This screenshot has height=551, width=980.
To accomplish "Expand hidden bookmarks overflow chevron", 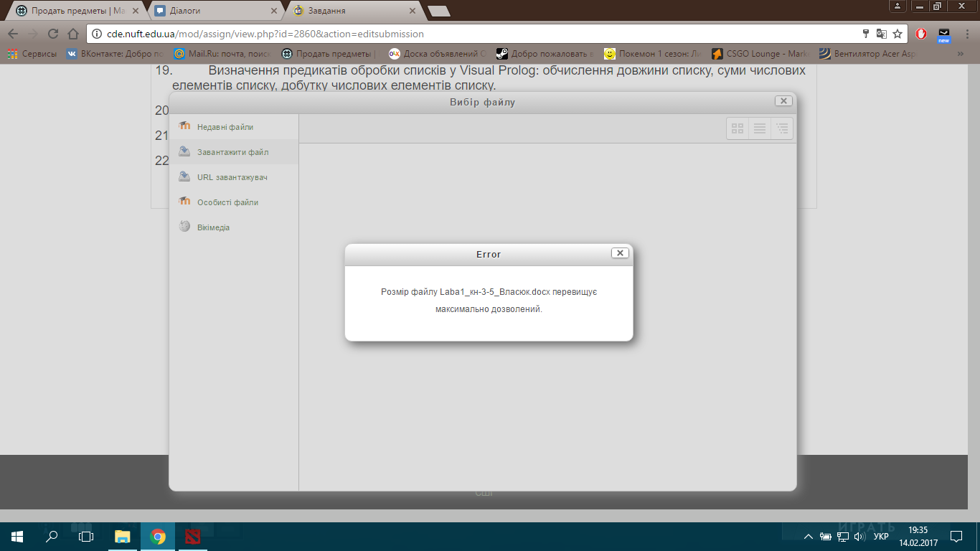I will [961, 53].
